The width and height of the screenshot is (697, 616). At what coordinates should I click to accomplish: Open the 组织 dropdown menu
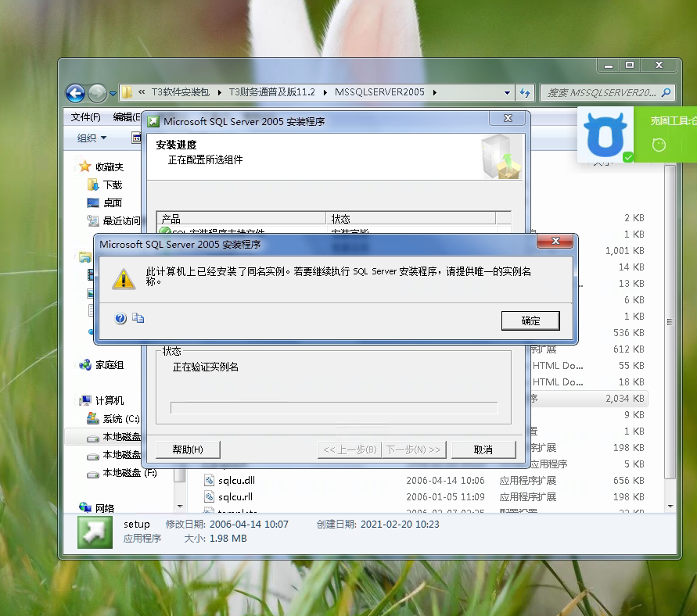92,138
